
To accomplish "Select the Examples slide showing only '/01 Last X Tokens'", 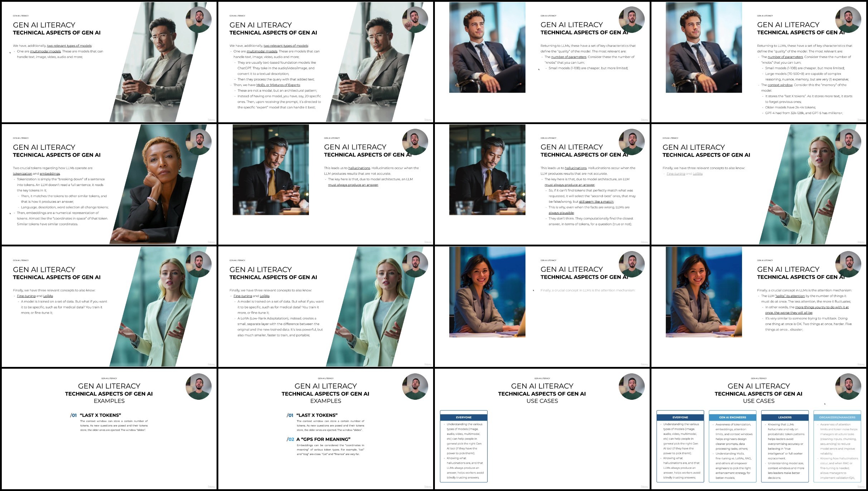I will (109, 429).
